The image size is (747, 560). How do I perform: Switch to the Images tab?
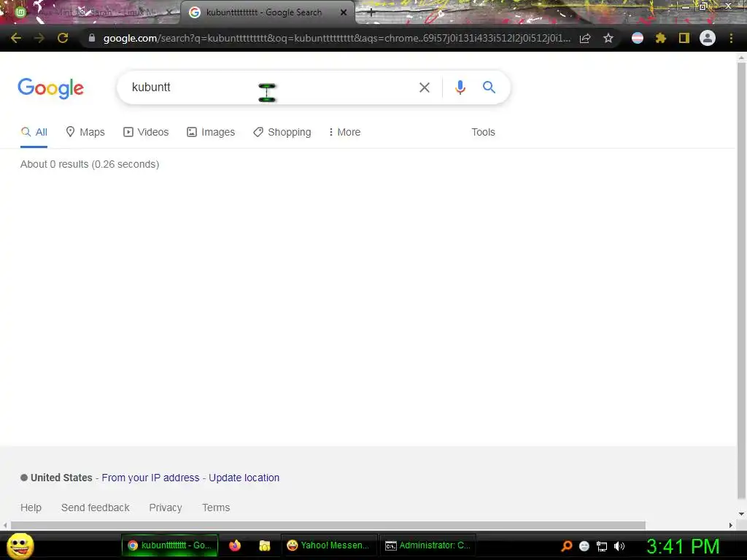tap(211, 133)
